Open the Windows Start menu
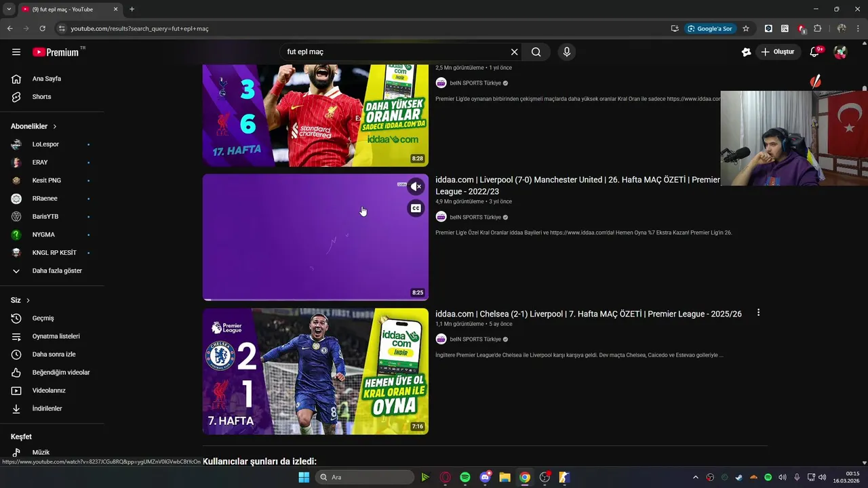Screen dimensions: 868x488 pos(304,477)
